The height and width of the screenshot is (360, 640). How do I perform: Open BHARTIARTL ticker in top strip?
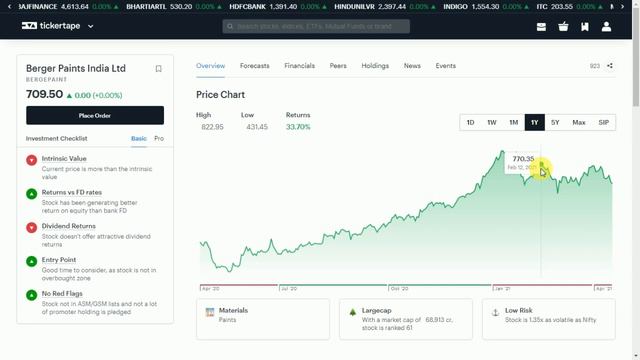coord(174,7)
